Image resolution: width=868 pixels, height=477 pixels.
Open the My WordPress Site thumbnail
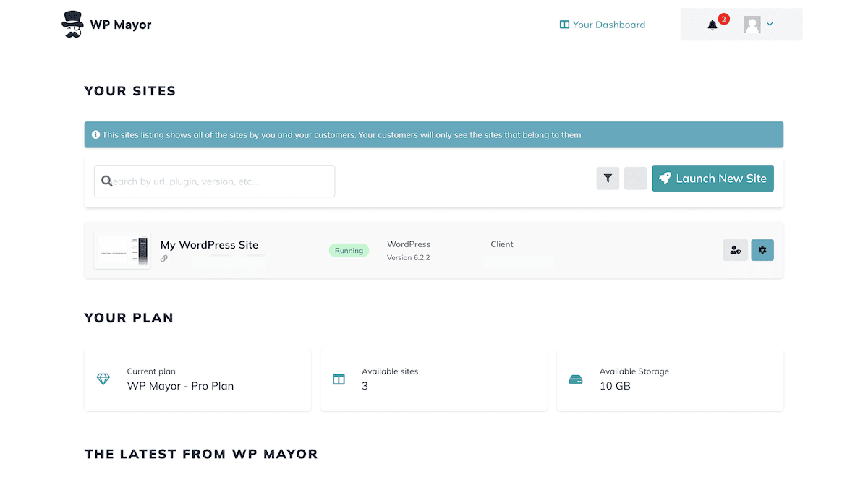tap(122, 250)
